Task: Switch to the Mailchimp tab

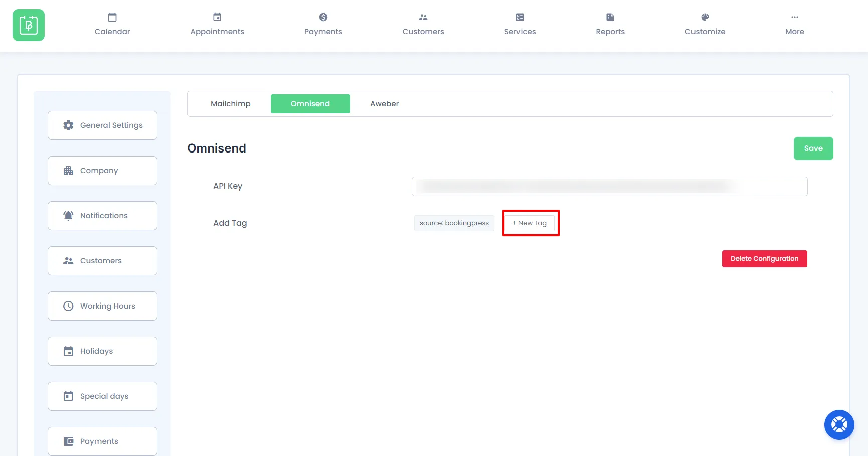Action: (231, 104)
